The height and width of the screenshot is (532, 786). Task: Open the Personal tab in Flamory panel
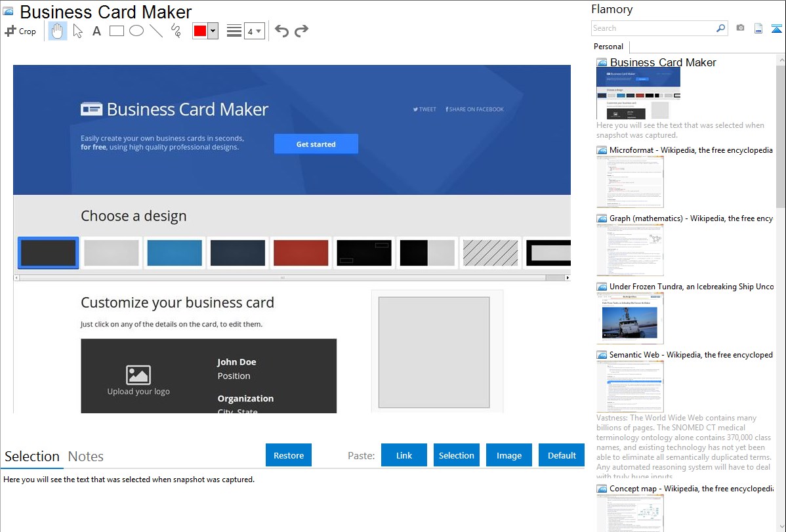tap(609, 47)
